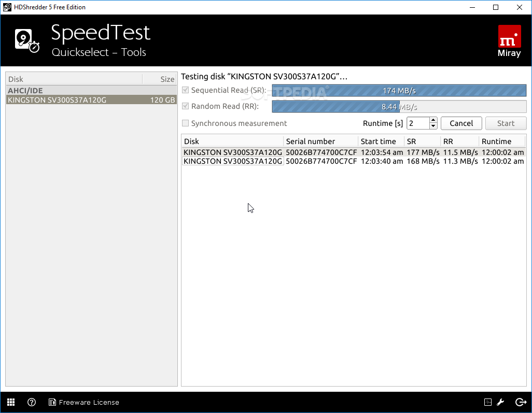Select KINGSTON SV300S37A120G in disk list
The width and height of the screenshot is (532, 413).
coord(91,99)
